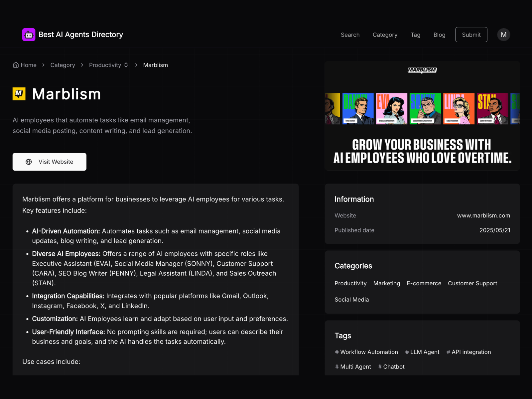This screenshot has height=399, width=532.
Task: Go to the Blog nav item
Action: 439,35
